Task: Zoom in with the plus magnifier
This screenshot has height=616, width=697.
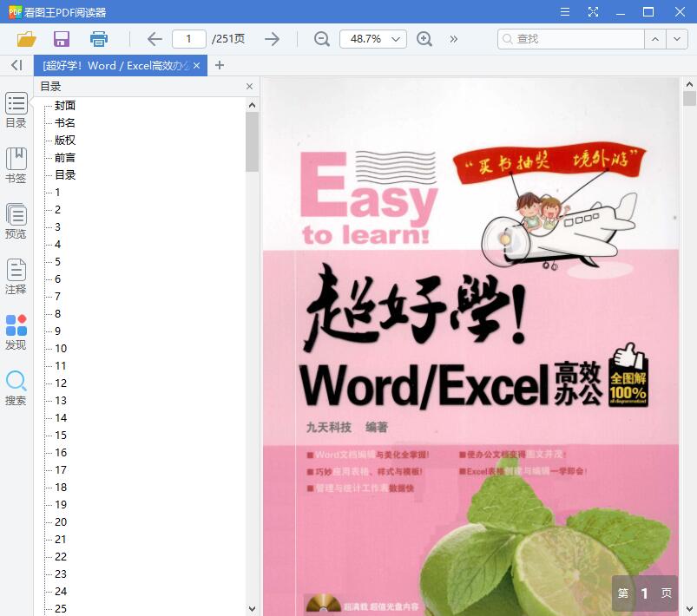Action: click(x=424, y=39)
